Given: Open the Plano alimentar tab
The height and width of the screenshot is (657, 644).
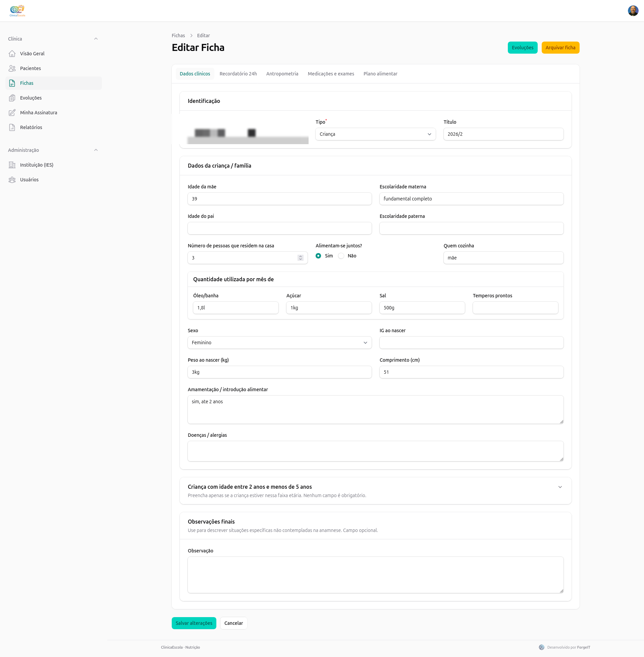Looking at the screenshot, I should [380, 74].
